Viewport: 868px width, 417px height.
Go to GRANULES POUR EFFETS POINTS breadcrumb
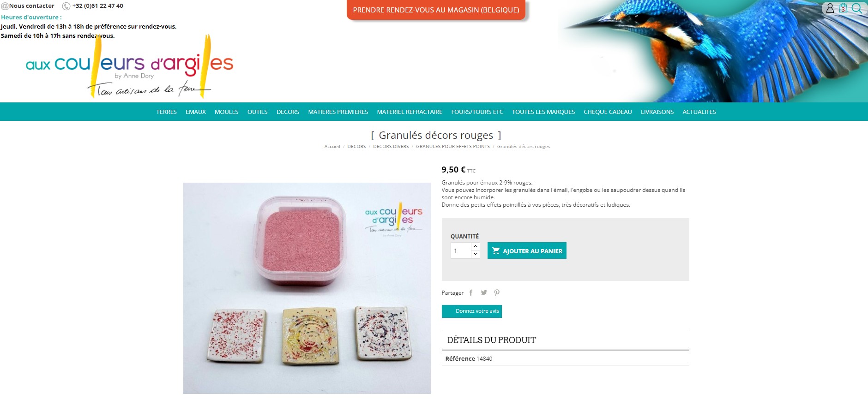453,147
